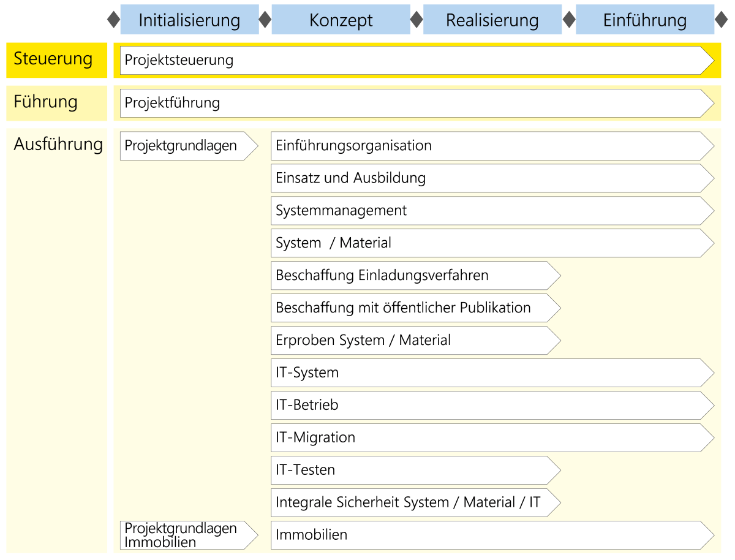
Task: Open the Projektführung module arrow
Action: click(x=417, y=103)
